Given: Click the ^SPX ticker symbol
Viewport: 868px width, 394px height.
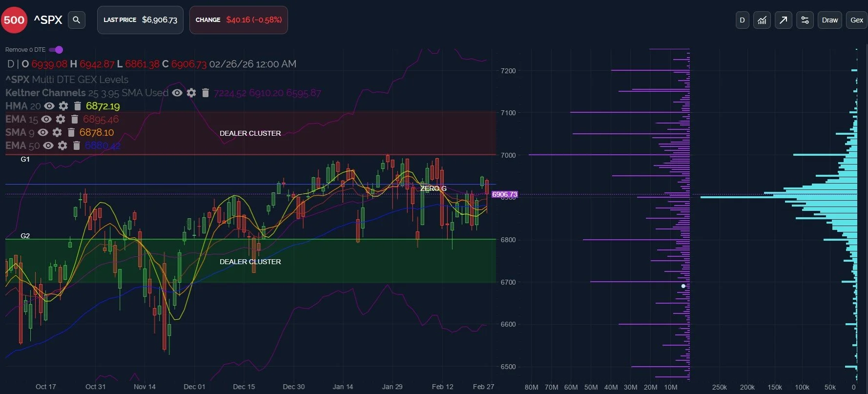Looking at the screenshot, I should [x=48, y=20].
